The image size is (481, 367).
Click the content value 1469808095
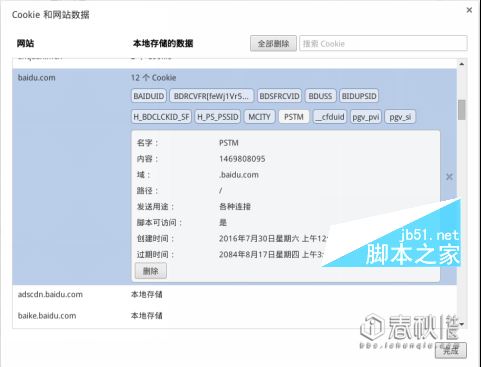(x=242, y=159)
